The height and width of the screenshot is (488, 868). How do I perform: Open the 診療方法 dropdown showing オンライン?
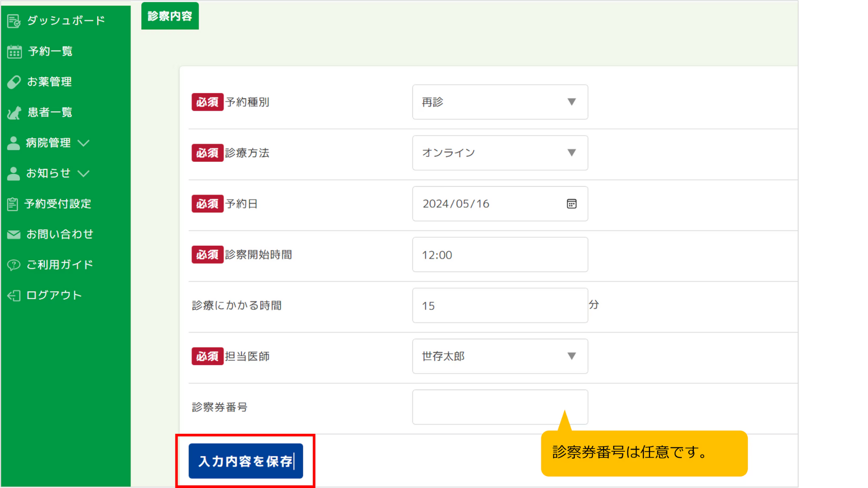click(x=500, y=153)
